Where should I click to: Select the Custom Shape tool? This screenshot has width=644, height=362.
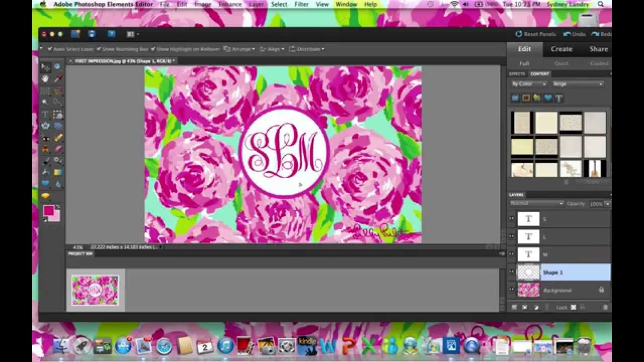coord(45,184)
